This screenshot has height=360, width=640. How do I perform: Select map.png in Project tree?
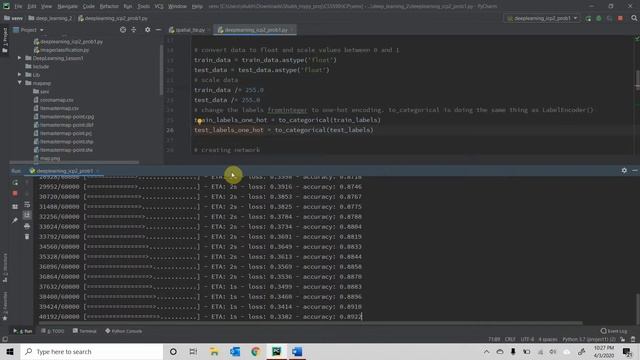pyautogui.click(x=47, y=158)
